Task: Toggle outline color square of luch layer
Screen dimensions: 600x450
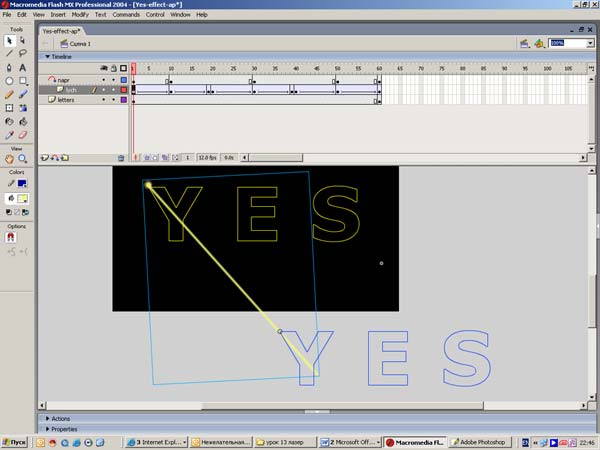Action: [123, 90]
